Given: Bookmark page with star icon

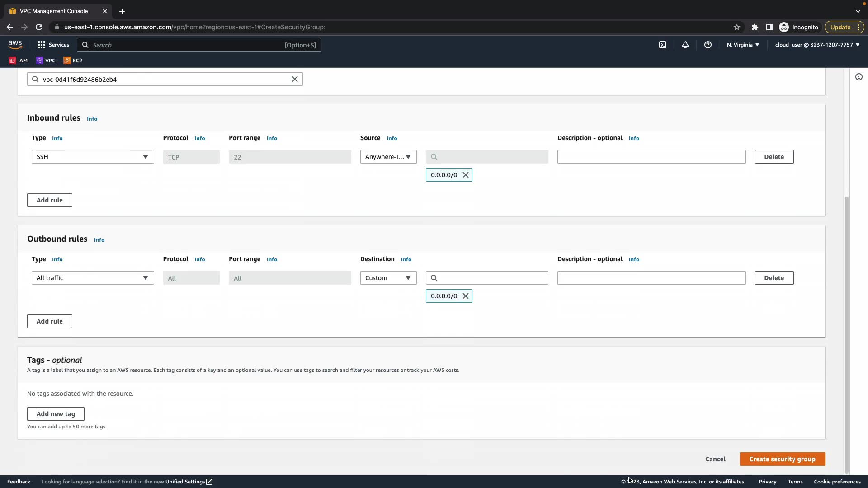Looking at the screenshot, I should point(737,27).
